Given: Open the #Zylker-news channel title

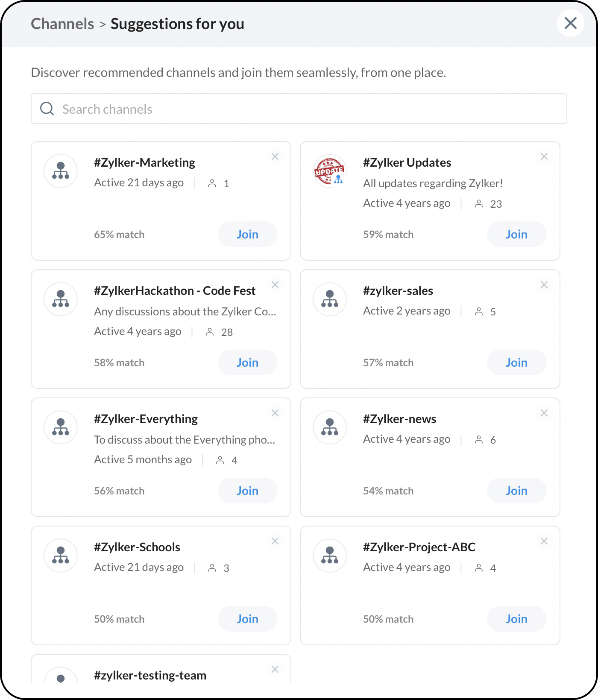Looking at the screenshot, I should coord(399,419).
